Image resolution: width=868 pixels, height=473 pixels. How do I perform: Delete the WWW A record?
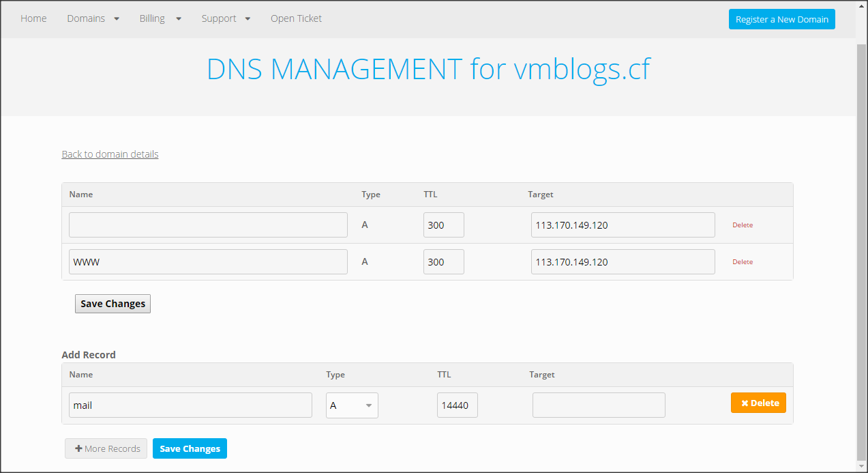(743, 262)
